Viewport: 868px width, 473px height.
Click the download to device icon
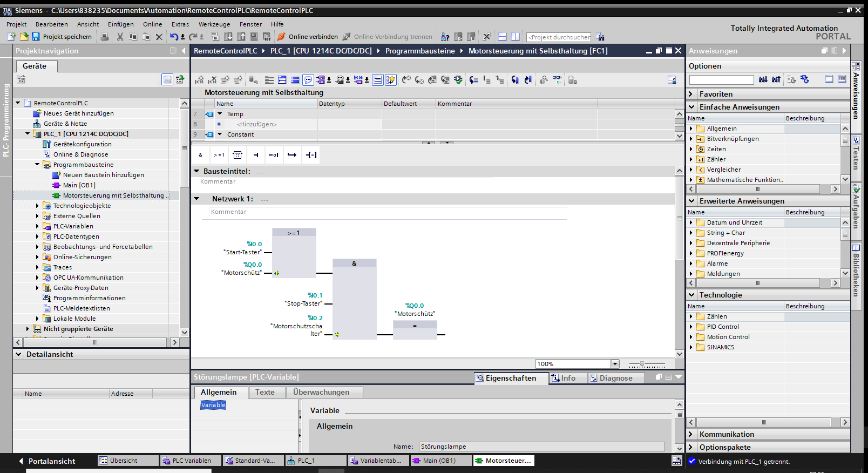point(228,37)
